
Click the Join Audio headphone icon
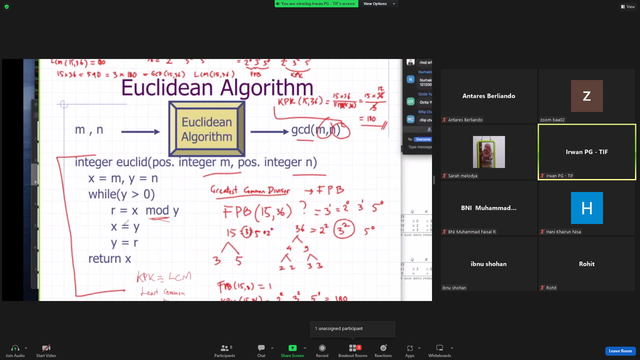[15, 348]
